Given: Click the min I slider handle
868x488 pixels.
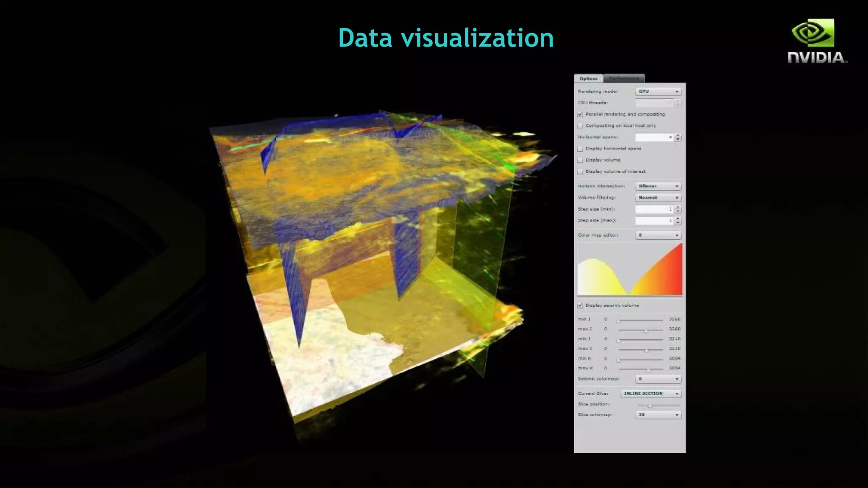Looking at the screenshot, I should [619, 320].
